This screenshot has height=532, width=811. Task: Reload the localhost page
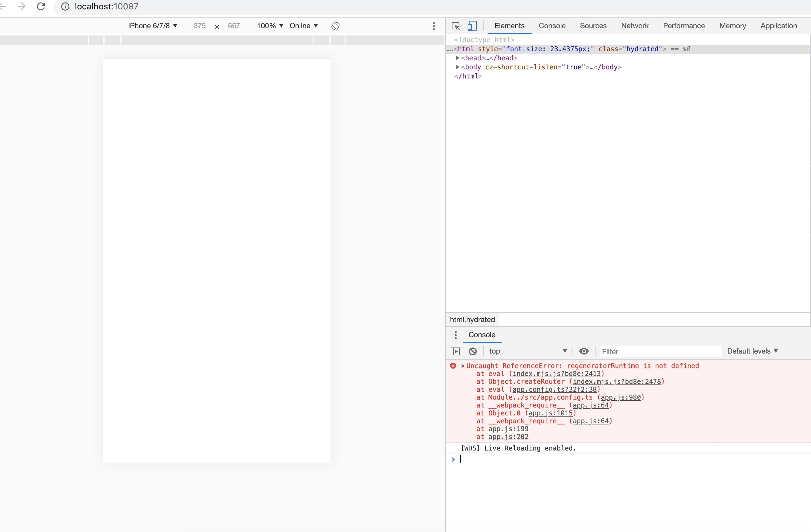tap(41, 6)
